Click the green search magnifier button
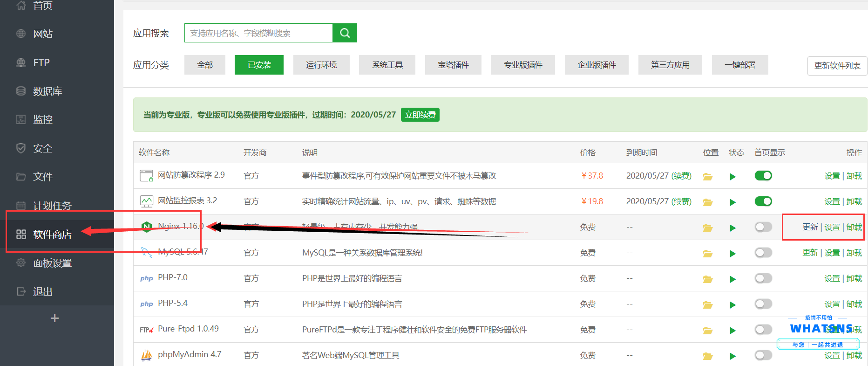 [345, 33]
